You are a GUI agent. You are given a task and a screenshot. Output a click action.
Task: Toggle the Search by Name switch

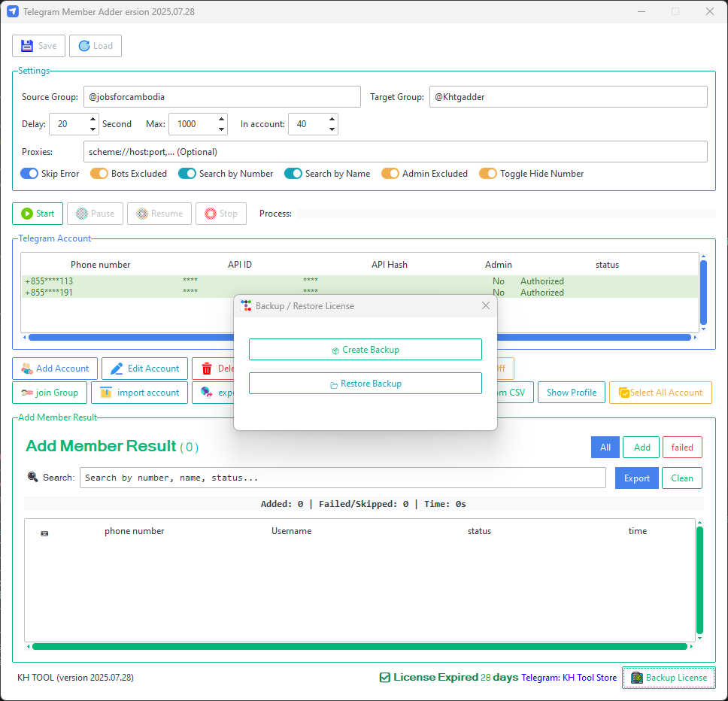tap(293, 174)
